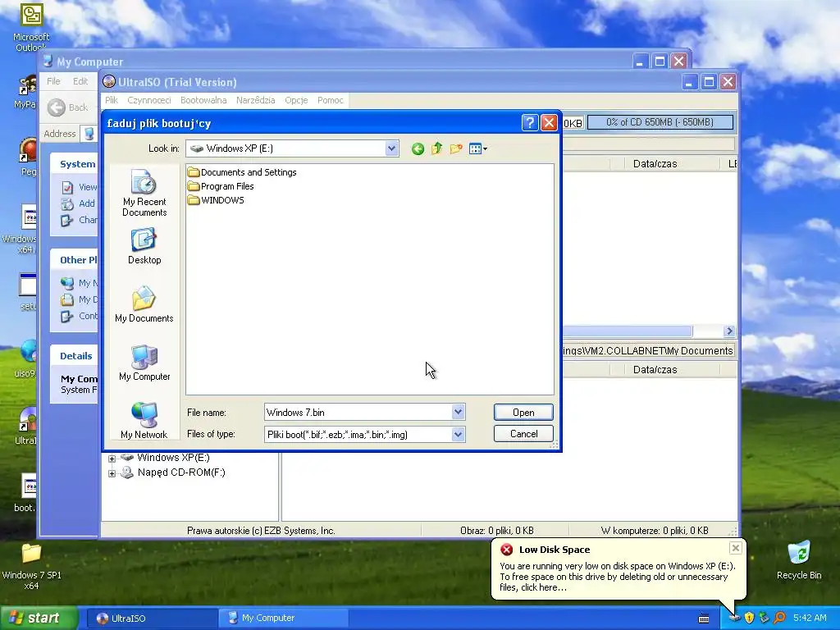Click the UltraISO horizontal scrollbar thumb

[x=628, y=331]
